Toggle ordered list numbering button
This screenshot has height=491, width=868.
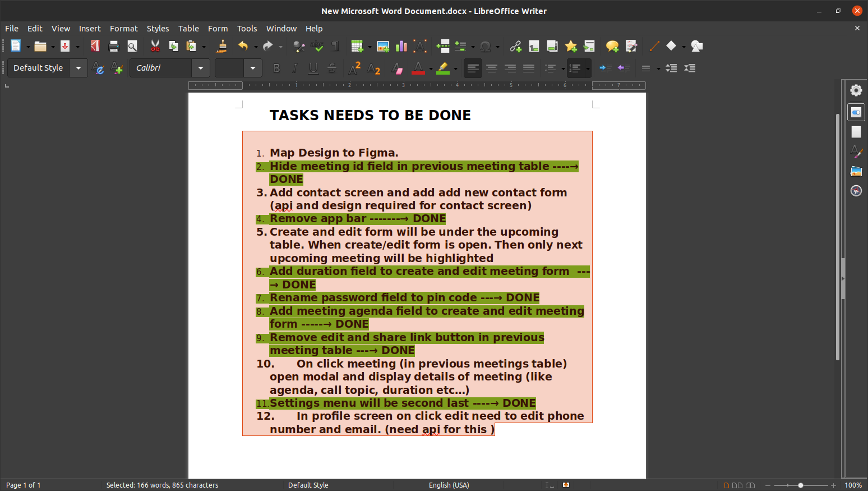575,68
